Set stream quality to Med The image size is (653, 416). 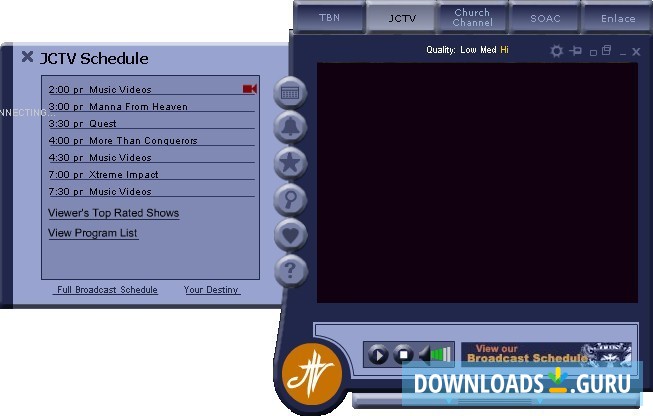coord(488,50)
